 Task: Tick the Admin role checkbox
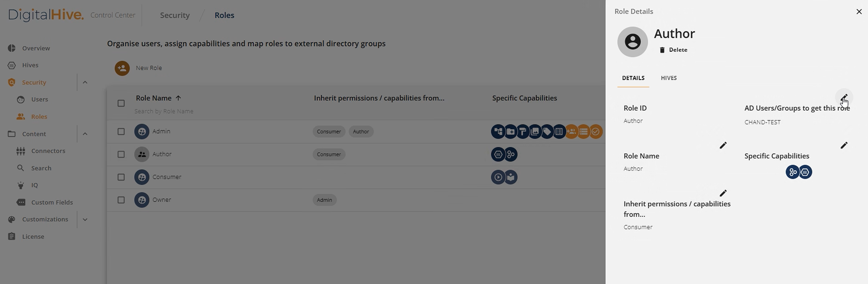121,132
